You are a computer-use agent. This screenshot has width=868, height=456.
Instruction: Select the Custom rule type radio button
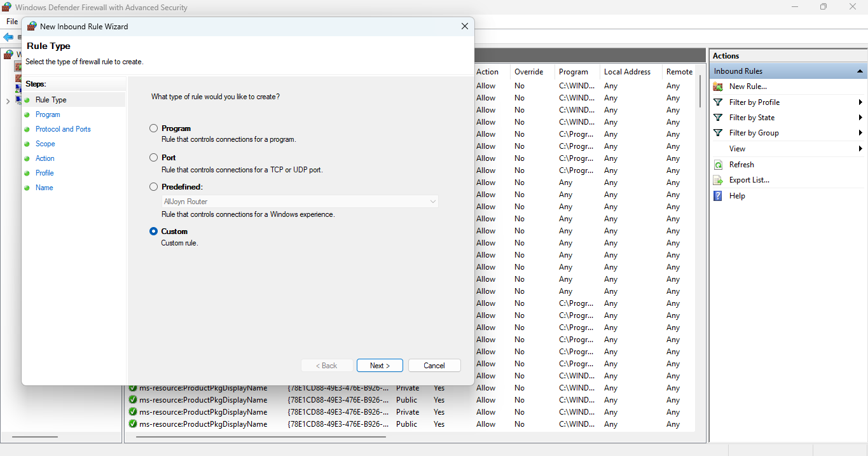click(153, 231)
